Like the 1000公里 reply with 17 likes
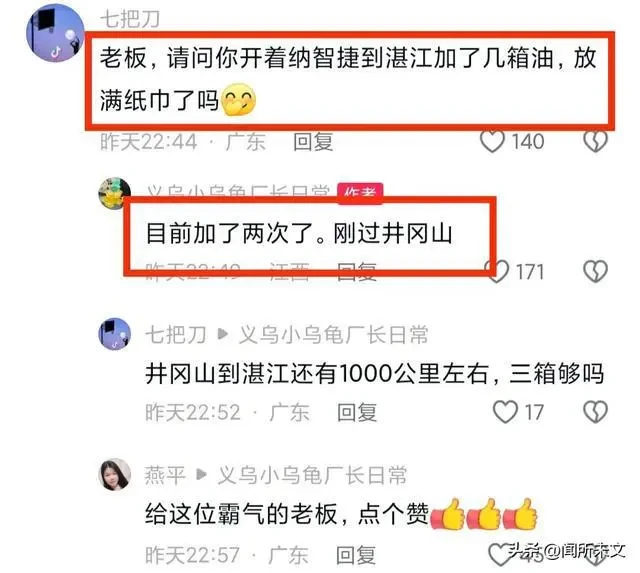This screenshot has width=640, height=573. coord(505,412)
